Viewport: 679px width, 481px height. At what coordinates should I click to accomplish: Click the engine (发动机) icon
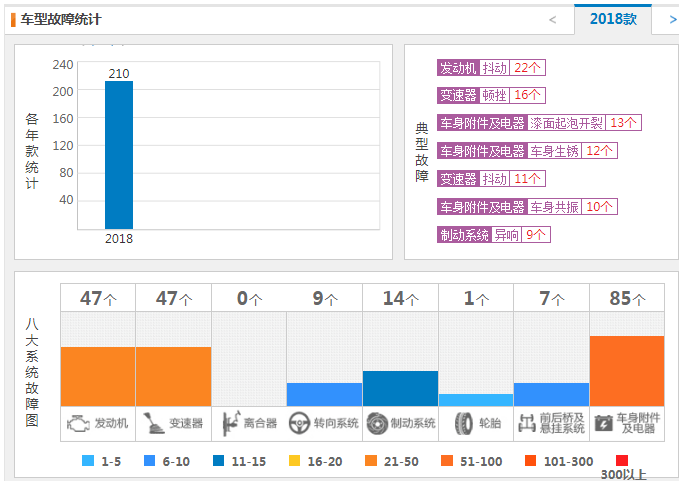[78, 423]
